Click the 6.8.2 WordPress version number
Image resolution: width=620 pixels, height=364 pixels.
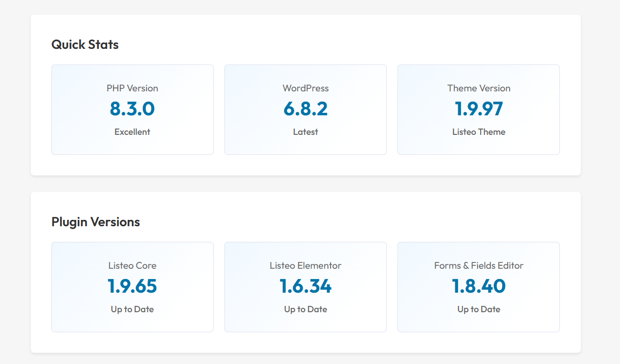pos(306,109)
